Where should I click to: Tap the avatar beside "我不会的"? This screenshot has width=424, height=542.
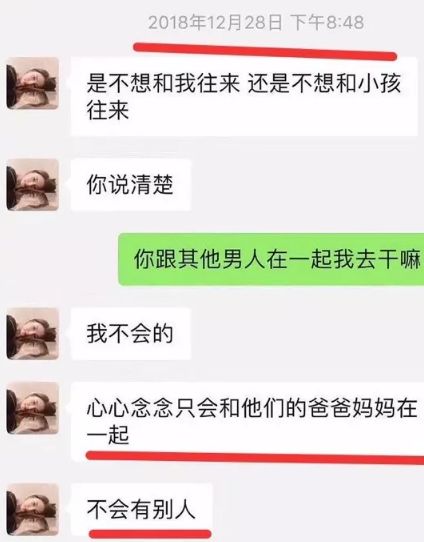click(32, 334)
